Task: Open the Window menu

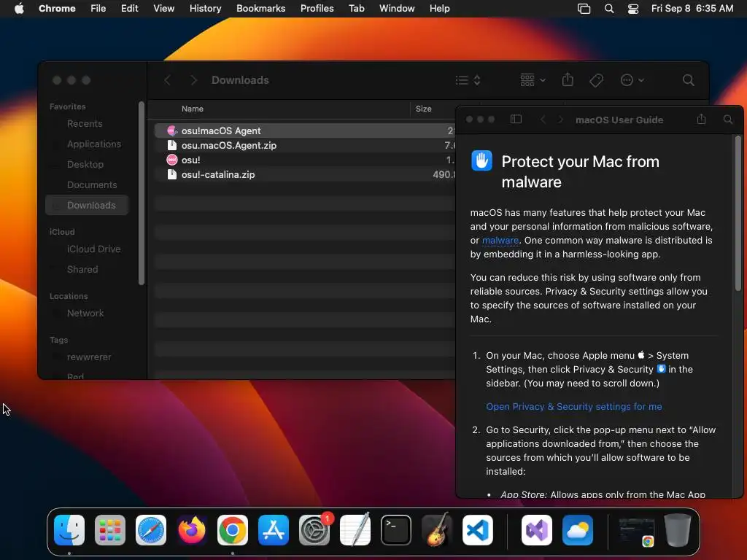Action: (x=396, y=8)
